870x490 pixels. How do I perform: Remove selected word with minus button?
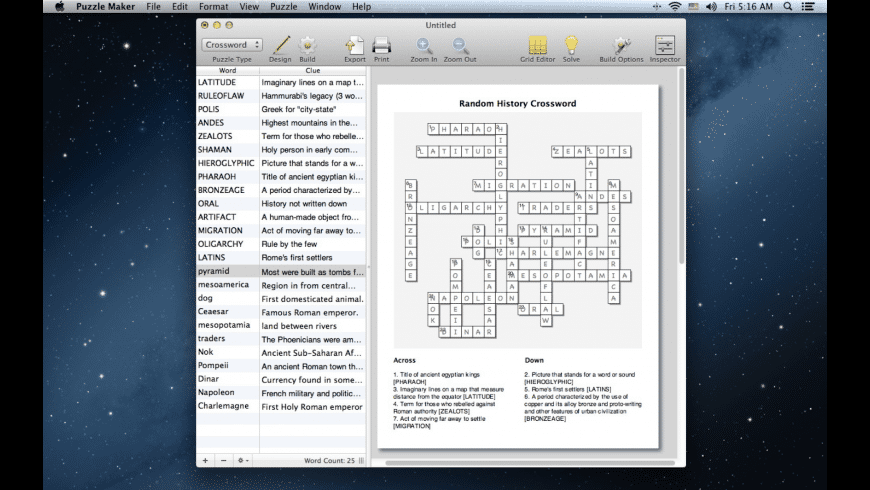(x=224, y=460)
